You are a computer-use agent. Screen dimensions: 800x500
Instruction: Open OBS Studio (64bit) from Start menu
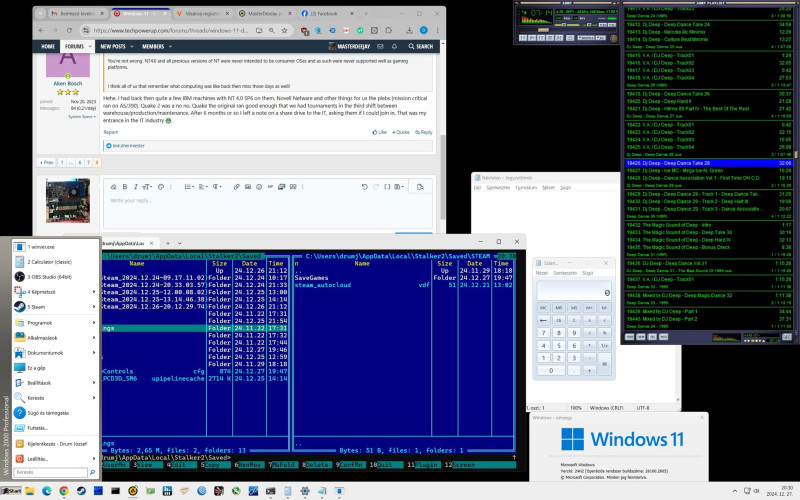pyautogui.click(x=55, y=277)
